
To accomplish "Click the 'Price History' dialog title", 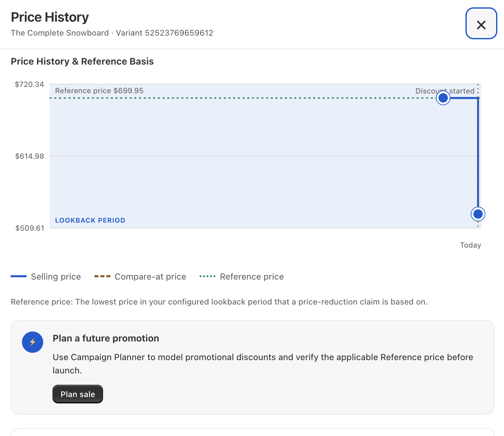I will click(x=50, y=17).
